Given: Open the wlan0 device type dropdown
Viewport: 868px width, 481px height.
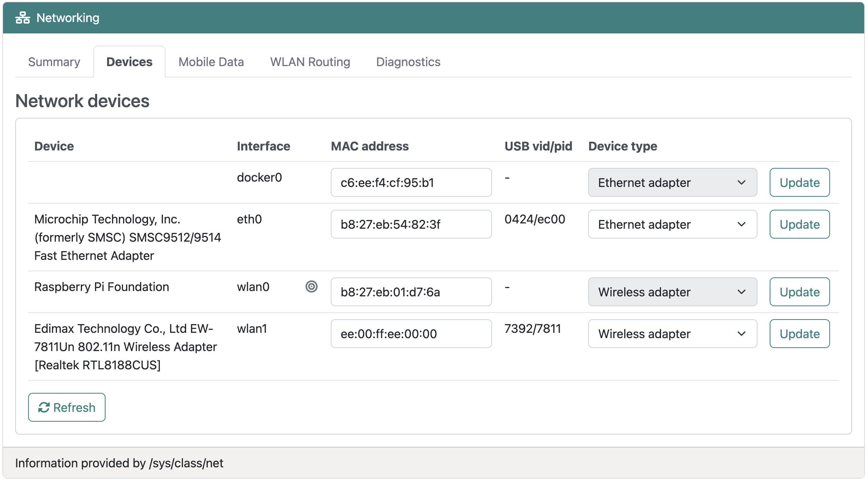Looking at the screenshot, I should pyautogui.click(x=672, y=292).
